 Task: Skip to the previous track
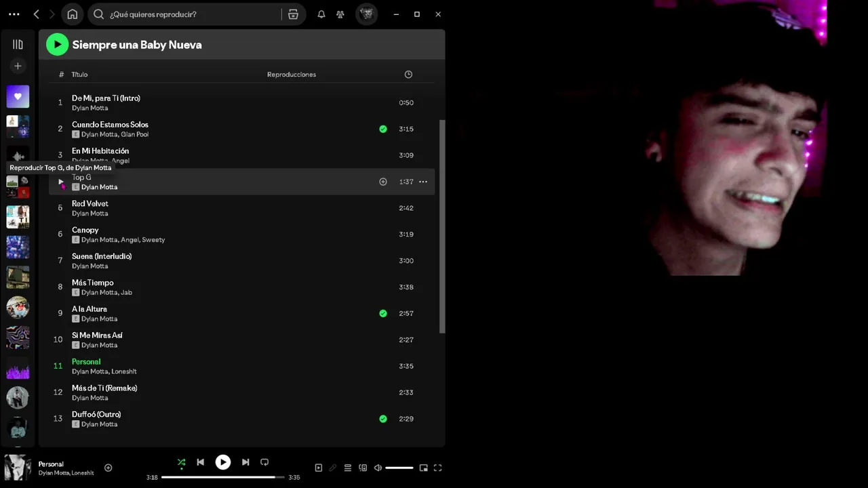point(200,462)
